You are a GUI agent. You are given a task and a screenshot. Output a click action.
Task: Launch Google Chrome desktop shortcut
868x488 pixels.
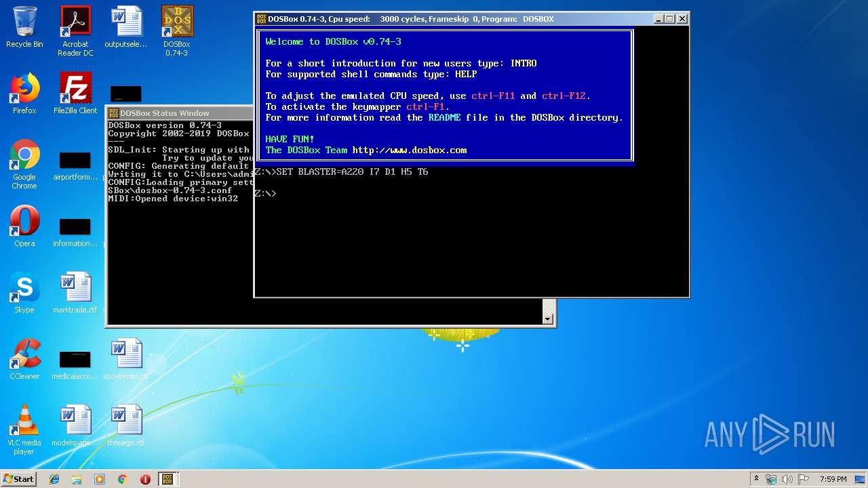(x=24, y=165)
